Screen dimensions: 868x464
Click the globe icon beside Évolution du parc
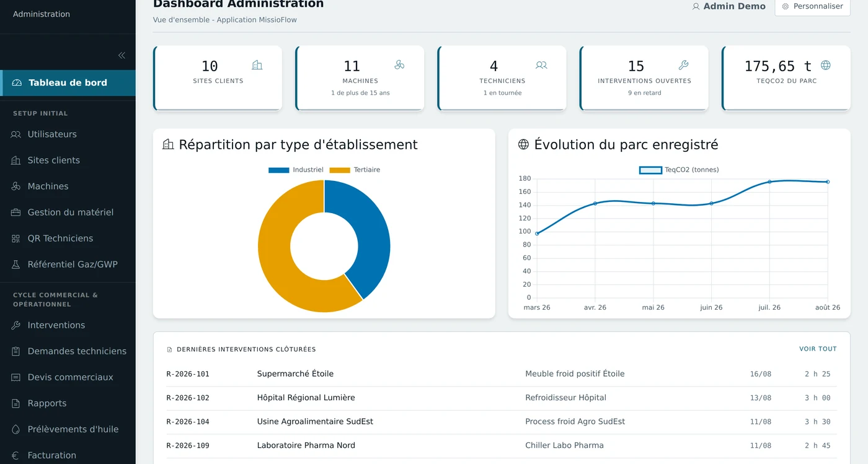pyautogui.click(x=523, y=144)
